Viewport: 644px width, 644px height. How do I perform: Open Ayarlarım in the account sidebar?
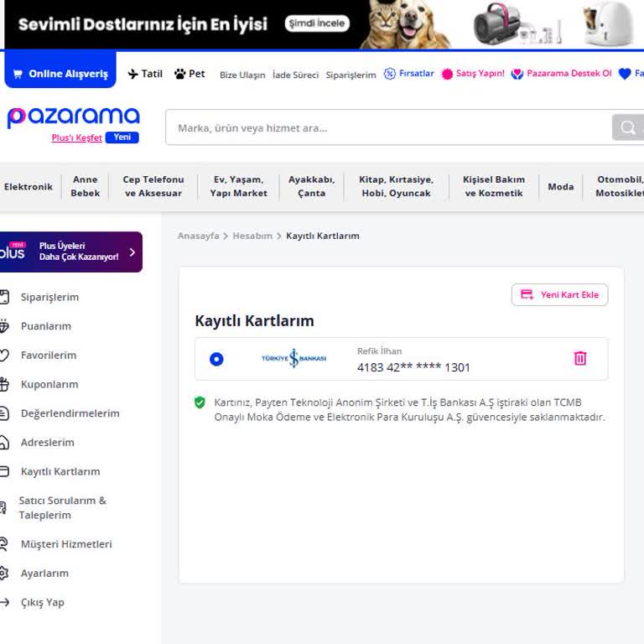(44, 574)
